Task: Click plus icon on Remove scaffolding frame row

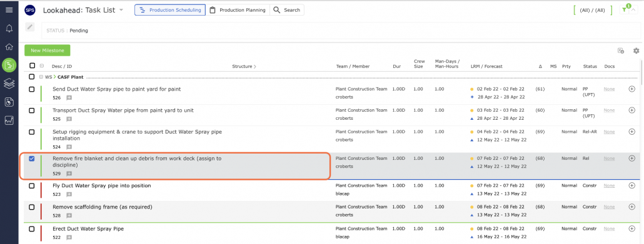Action: coord(632,207)
